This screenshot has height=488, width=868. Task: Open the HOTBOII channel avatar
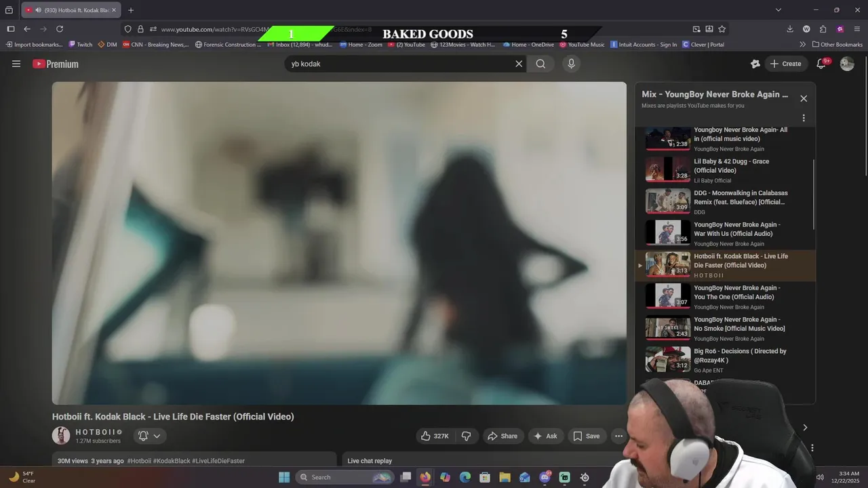61,436
